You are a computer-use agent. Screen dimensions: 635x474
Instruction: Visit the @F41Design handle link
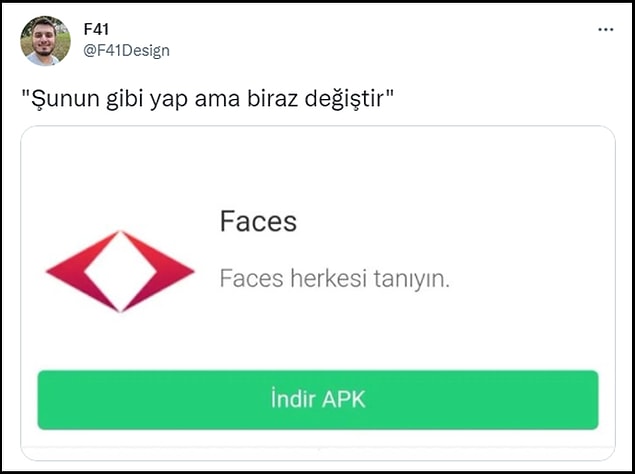click(126, 51)
